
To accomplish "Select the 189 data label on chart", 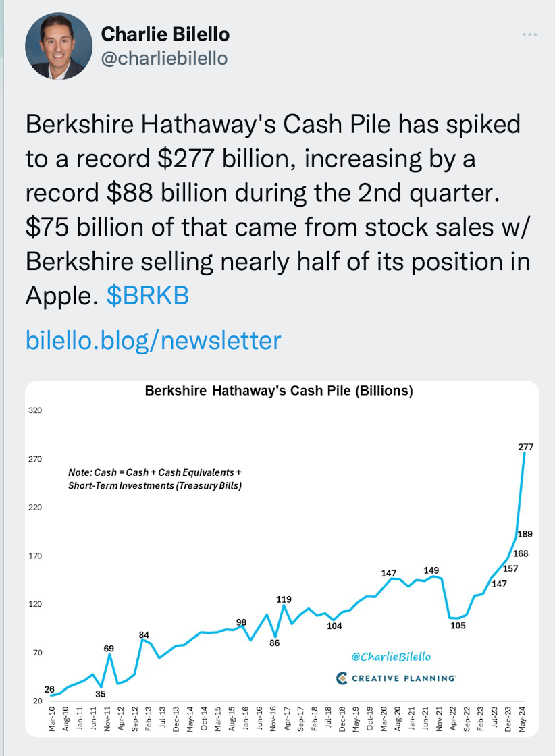I will pyautogui.click(x=525, y=534).
